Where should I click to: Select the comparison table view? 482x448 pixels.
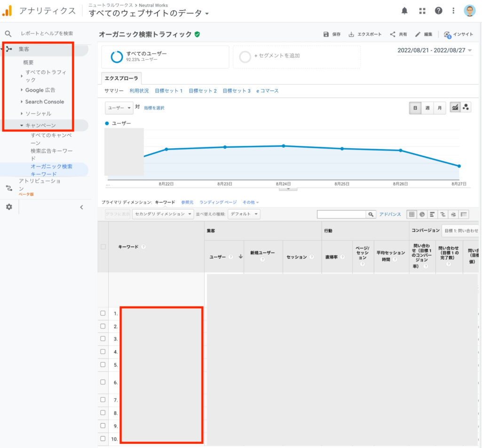pos(443,214)
